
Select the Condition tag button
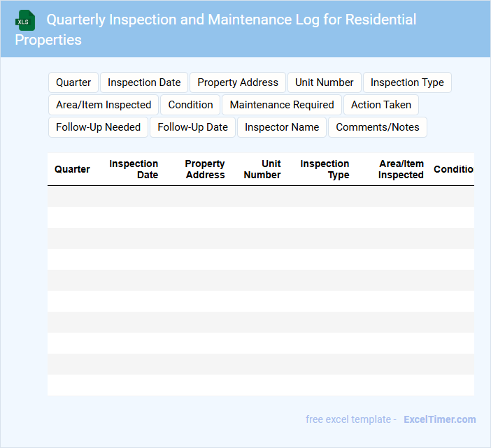click(x=190, y=105)
